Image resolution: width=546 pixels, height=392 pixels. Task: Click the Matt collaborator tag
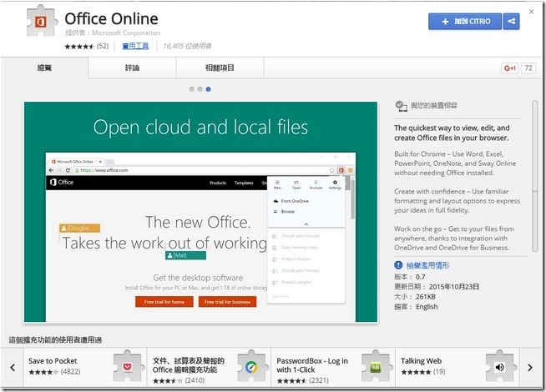[x=185, y=255]
